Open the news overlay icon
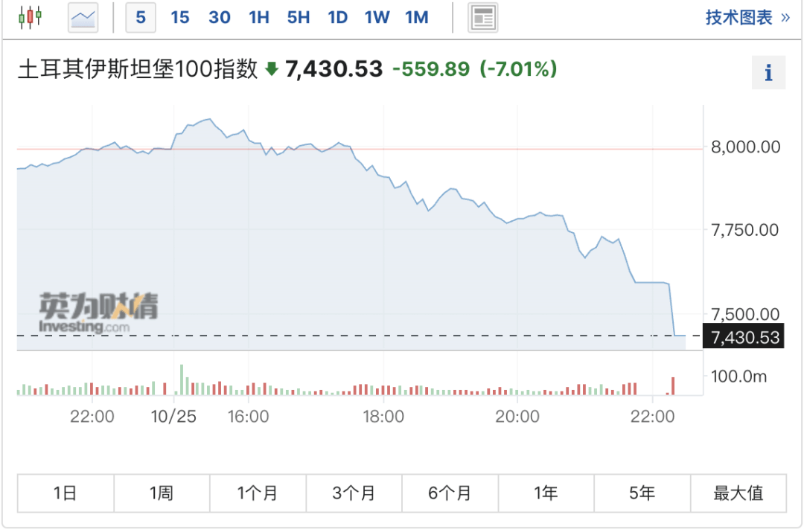The height and width of the screenshot is (532, 804). [x=482, y=17]
